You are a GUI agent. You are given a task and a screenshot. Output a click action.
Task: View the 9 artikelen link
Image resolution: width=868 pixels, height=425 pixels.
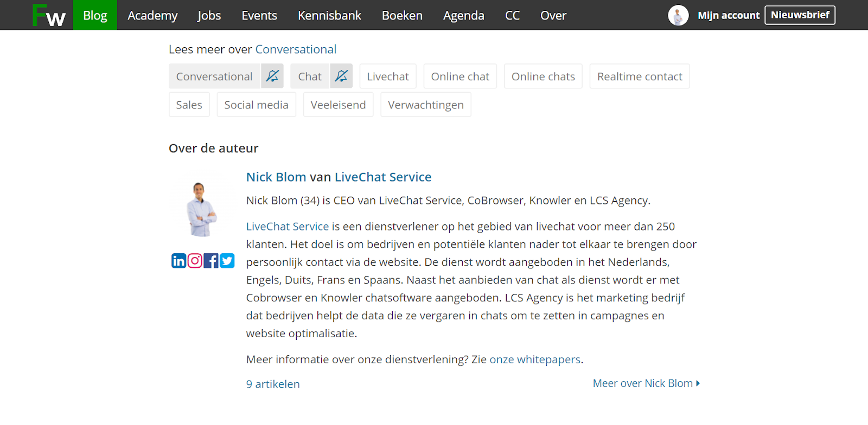273,384
